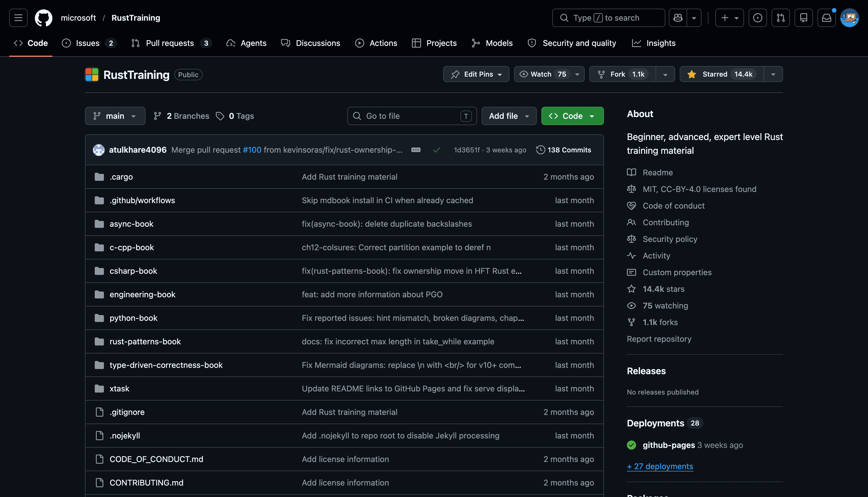Follow the #100 pull request link
This screenshot has height=497, width=868.
click(x=252, y=150)
